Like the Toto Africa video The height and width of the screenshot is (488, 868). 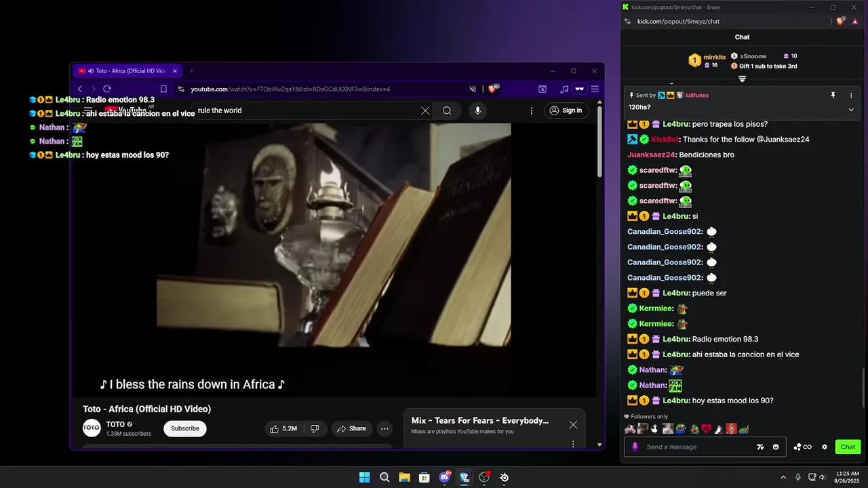coord(284,428)
